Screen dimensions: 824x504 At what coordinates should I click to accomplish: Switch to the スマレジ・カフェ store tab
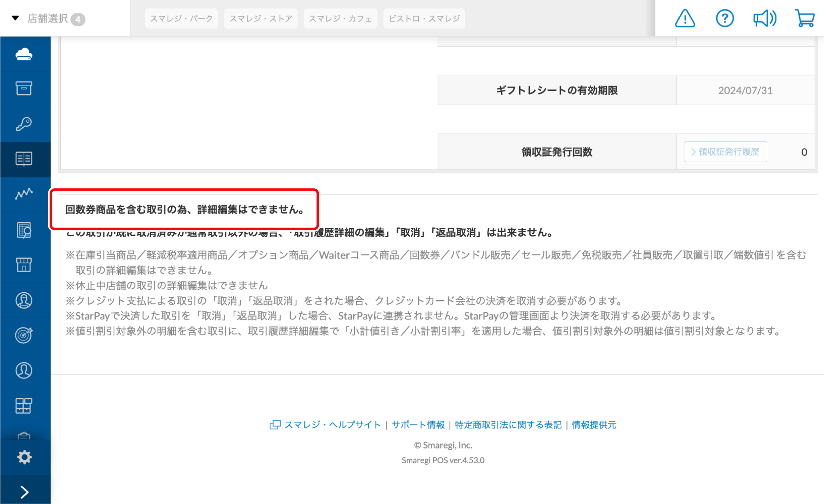click(340, 18)
